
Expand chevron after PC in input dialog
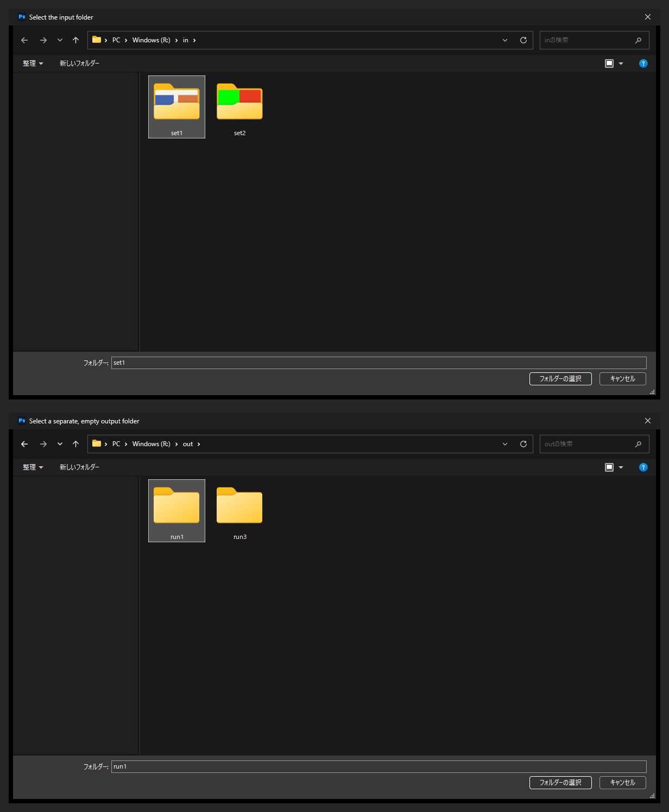coord(126,40)
